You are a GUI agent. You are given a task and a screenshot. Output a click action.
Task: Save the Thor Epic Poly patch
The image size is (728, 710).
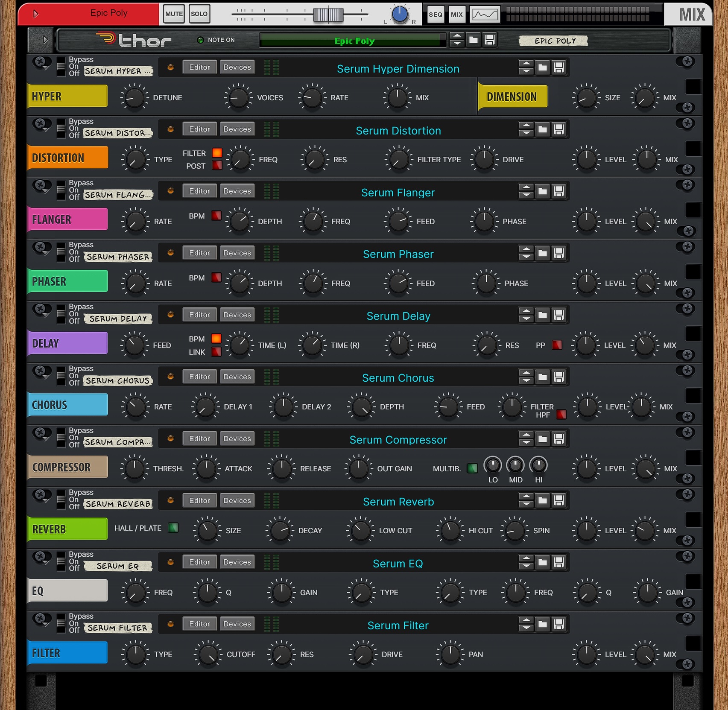489,40
